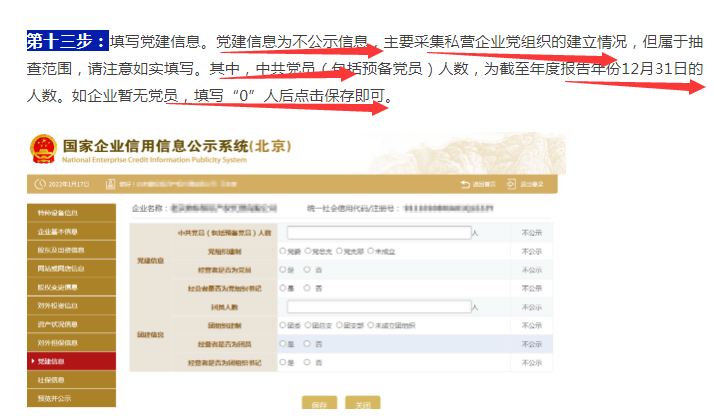Screen dimensions: 714x420
Task: Select 未成立 radio for party organization
Action: click(371, 252)
